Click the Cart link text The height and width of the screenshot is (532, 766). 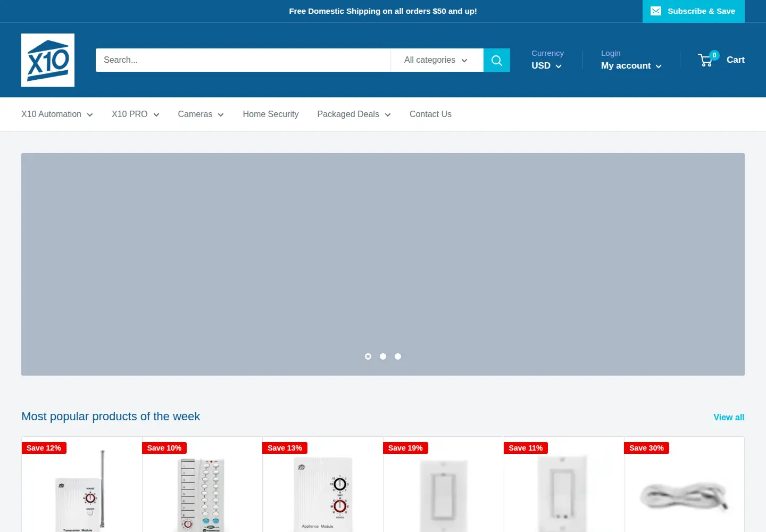[x=735, y=60]
